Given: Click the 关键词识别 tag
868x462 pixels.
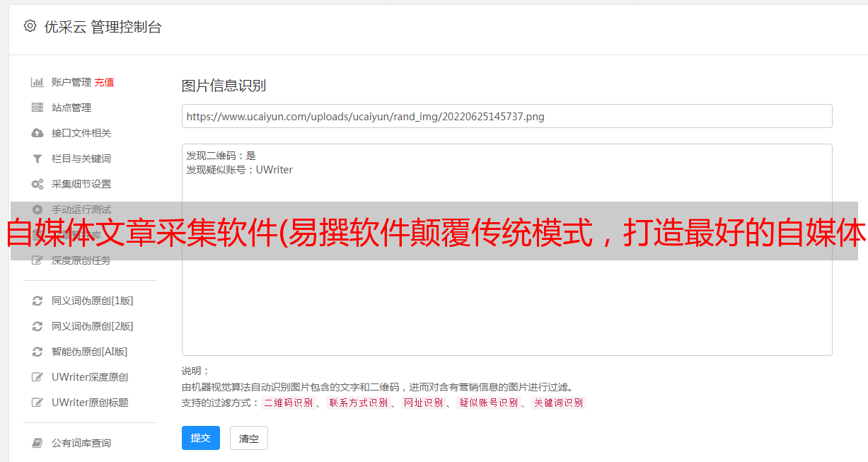Looking at the screenshot, I should pos(559,403).
